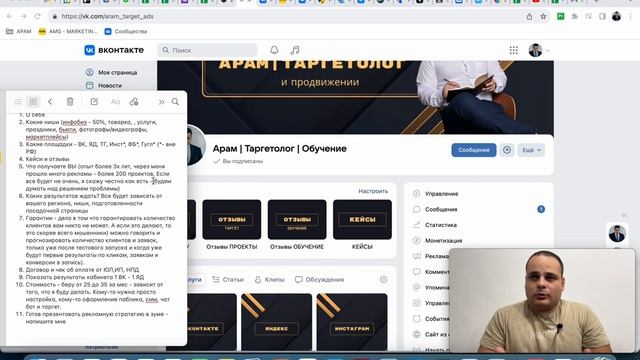
Task: Open the VK music note icon
Action: (x=295, y=50)
